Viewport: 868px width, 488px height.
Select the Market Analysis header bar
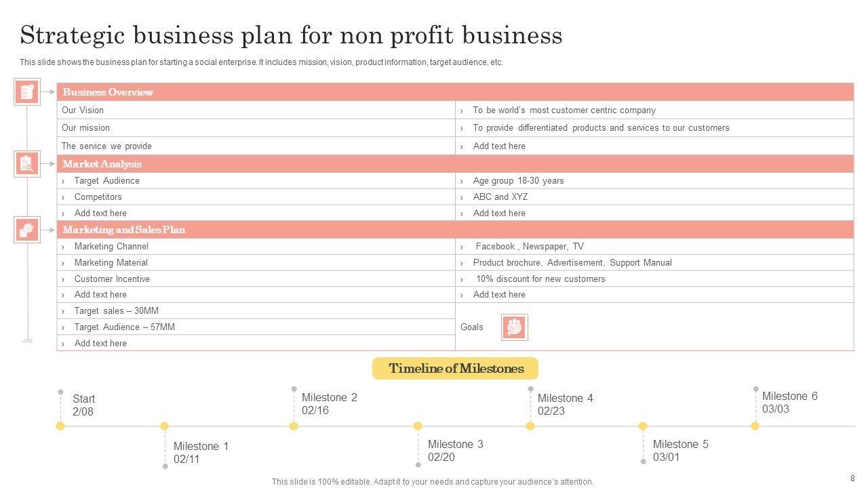tap(455, 164)
